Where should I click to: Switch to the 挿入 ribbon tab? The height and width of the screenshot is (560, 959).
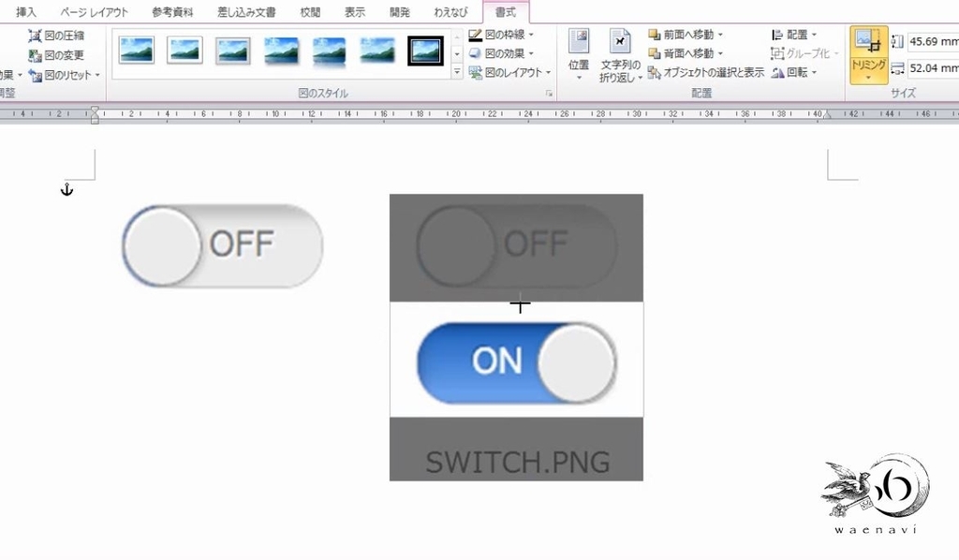click(x=26, y=11)
